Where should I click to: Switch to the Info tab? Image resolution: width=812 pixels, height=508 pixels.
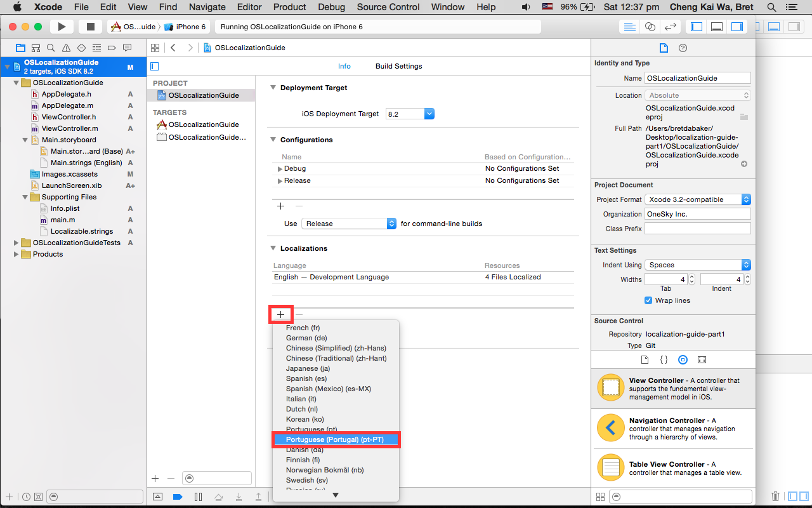click(x=344, y=66)
